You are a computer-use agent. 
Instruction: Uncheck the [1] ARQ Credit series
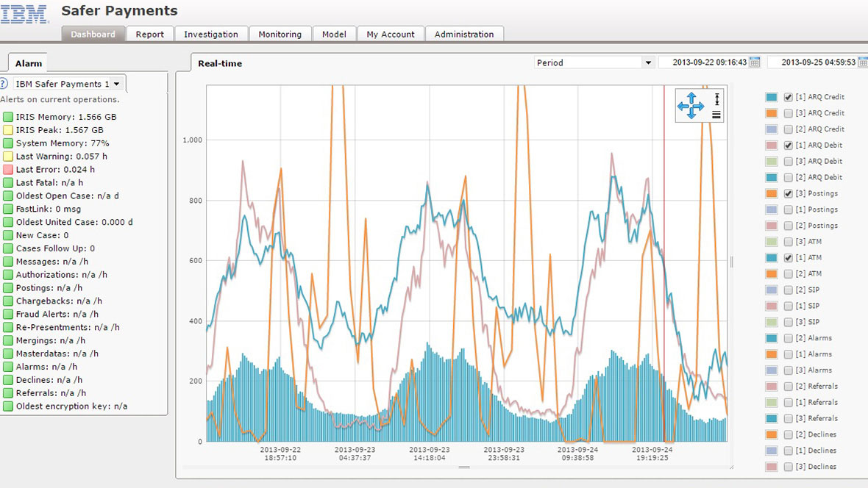(x=789, y=97)
